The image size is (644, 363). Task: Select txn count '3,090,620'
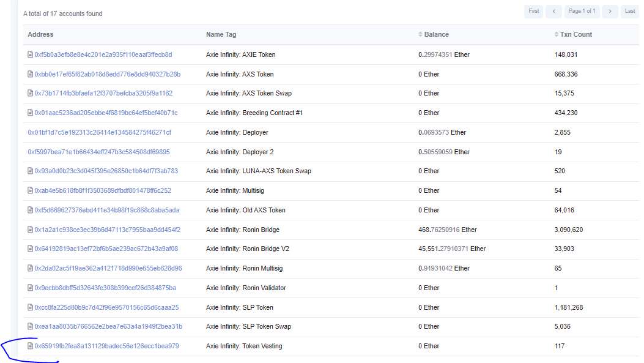[568, 230]
